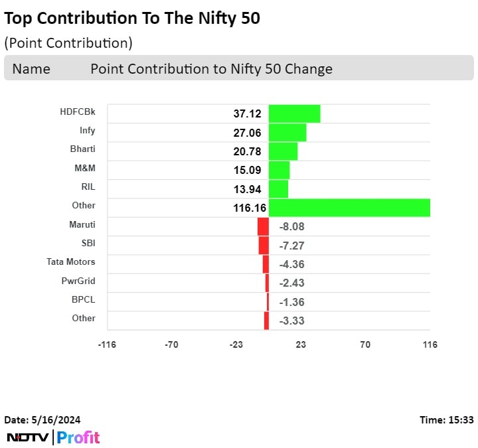This screenshot has width=478, height=448.
Task: Click the RIL row label
Action: 88,187
